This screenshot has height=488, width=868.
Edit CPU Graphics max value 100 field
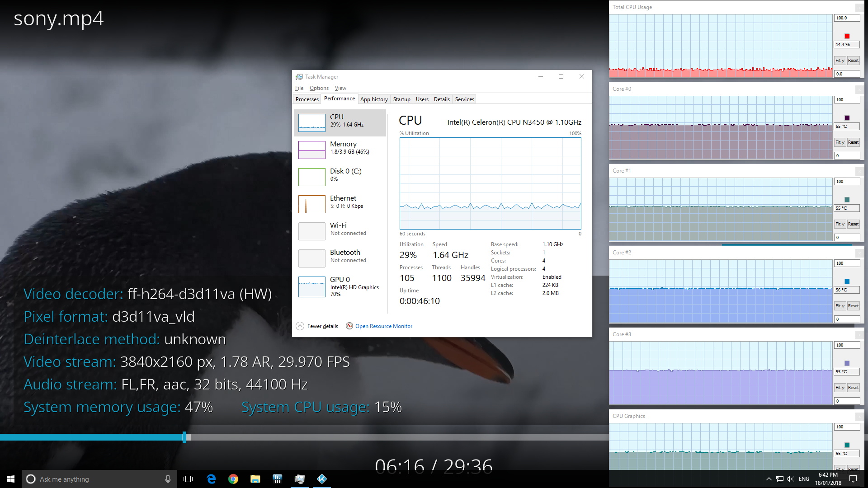pyautogui.click(x=847, y=427)
